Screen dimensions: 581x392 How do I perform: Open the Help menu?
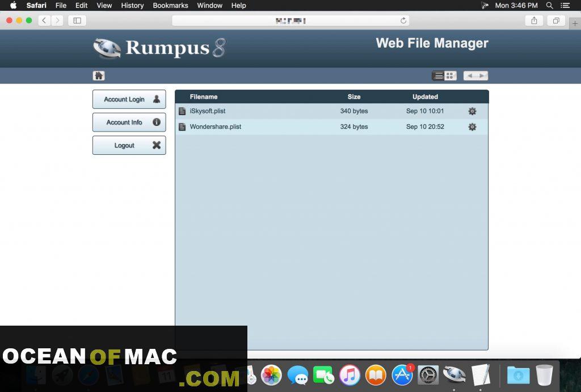pyautogui.click(x=239, y=5)
